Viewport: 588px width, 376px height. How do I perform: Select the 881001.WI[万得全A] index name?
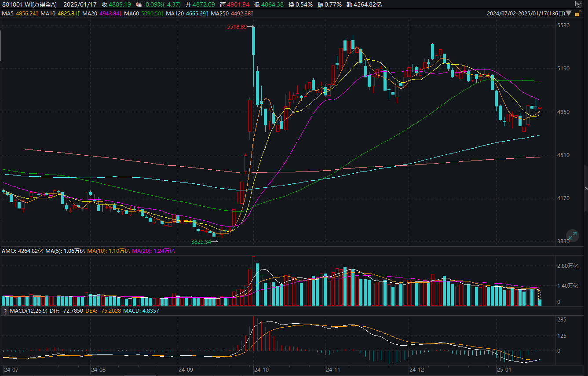pyautogui.click(x=29, y=4)
